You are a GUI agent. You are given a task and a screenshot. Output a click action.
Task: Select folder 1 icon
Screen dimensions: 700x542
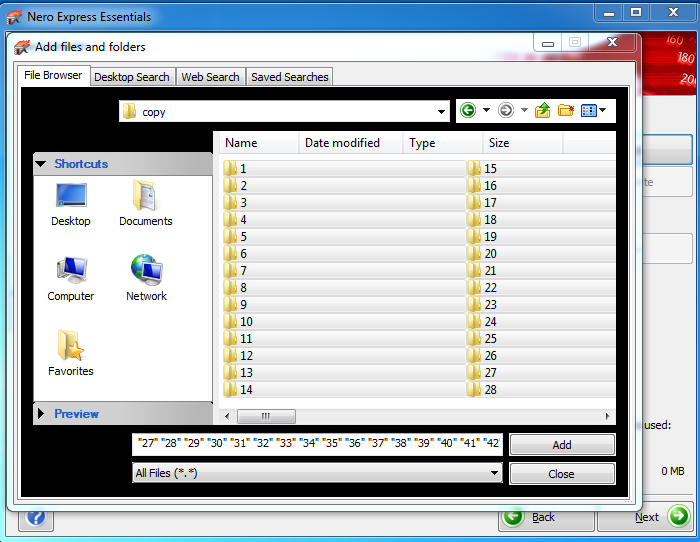[x=230, y=168]
